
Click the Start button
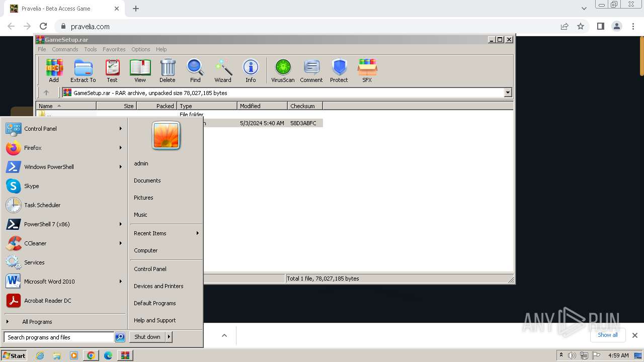click(x=14, y=355)
